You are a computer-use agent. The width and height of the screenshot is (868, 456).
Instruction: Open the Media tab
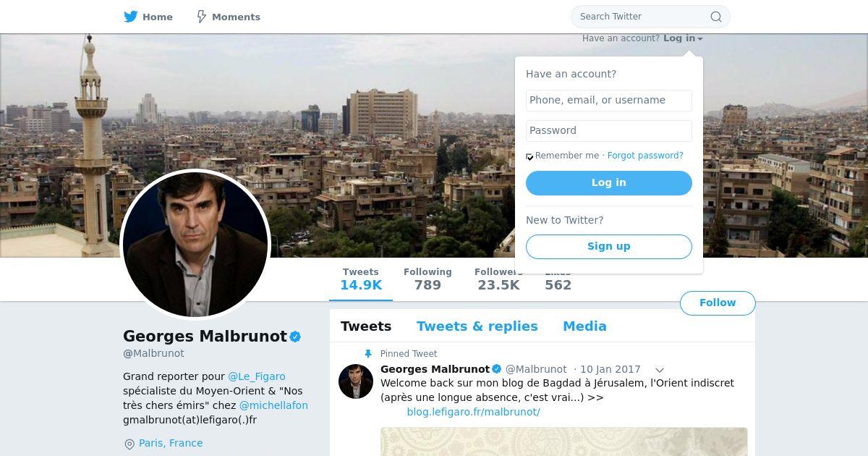(584, 326)
